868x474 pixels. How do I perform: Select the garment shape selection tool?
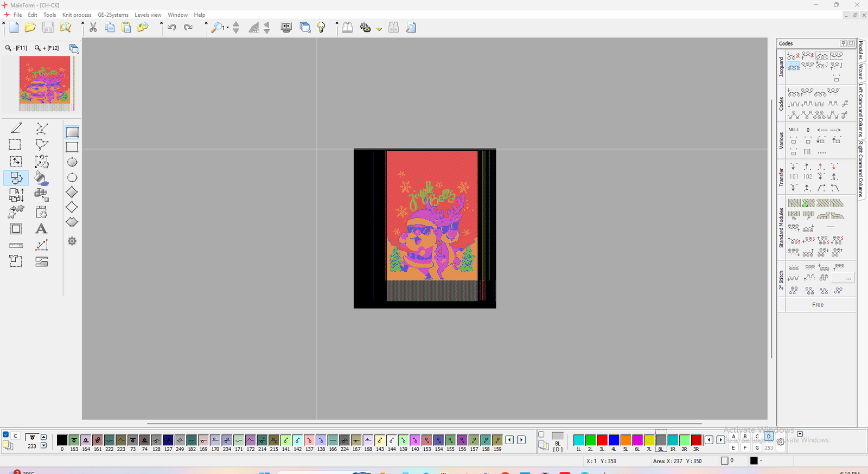point(16,261)
